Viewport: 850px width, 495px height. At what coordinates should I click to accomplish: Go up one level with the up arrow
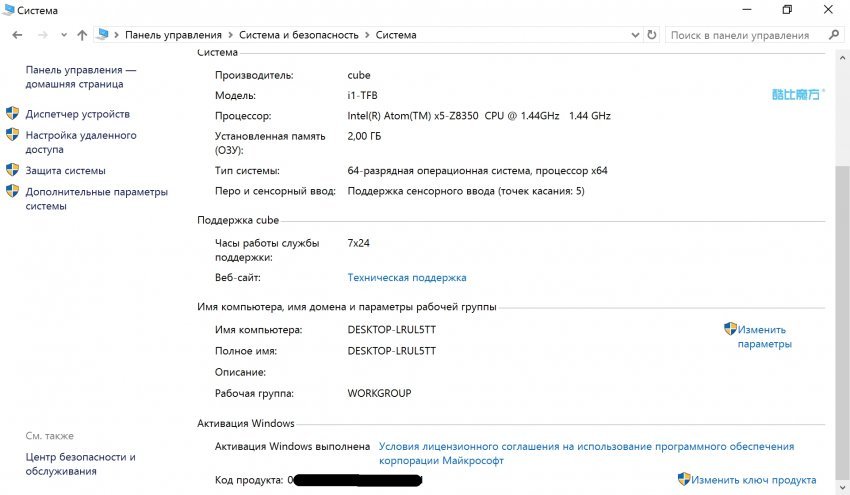pyautogui.click(x=82, y=35)
